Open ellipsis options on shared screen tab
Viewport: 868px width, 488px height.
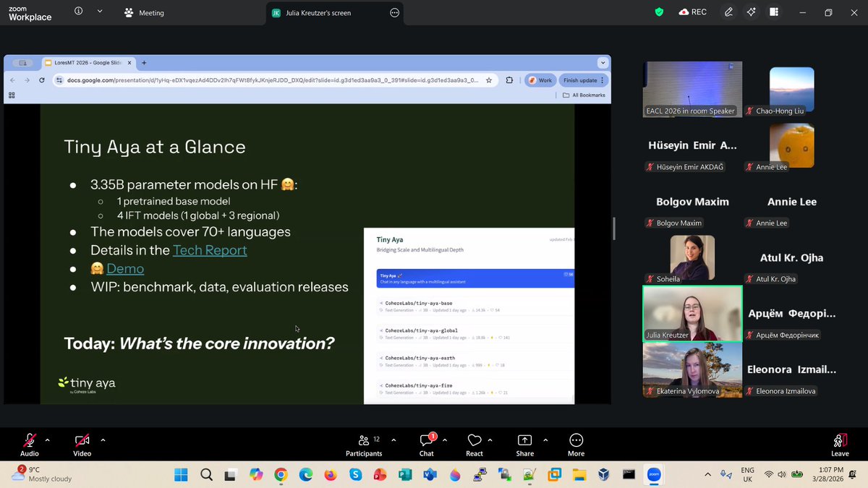click(394, 12)
